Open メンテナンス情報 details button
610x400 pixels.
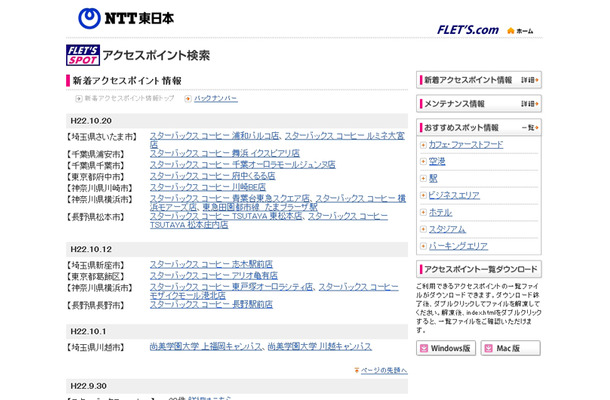click(479, 104)
